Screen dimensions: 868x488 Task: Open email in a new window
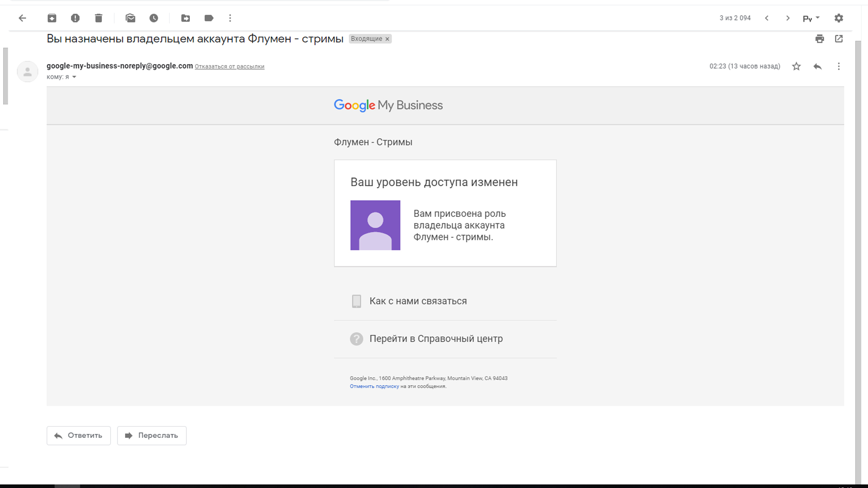pos(839,39)
